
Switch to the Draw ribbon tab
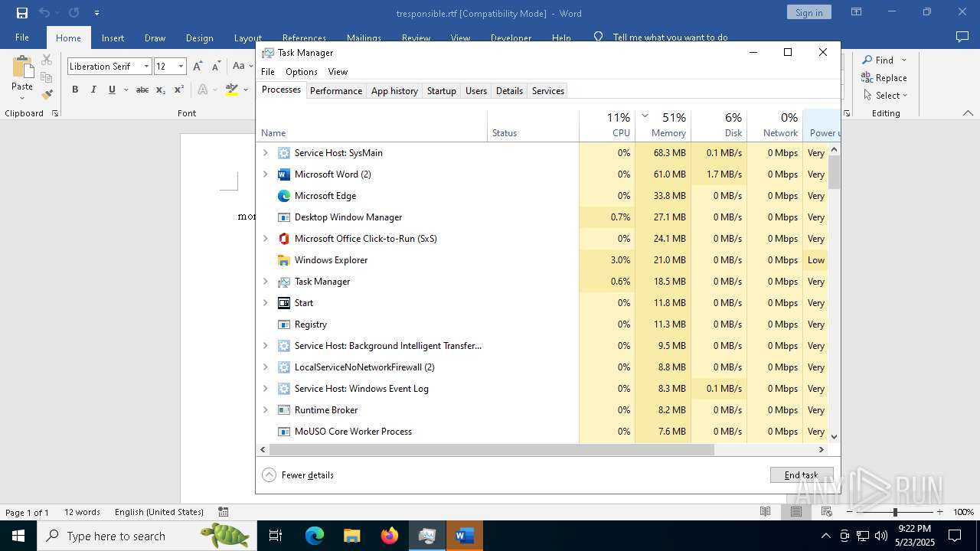click(x=155, y=37)
